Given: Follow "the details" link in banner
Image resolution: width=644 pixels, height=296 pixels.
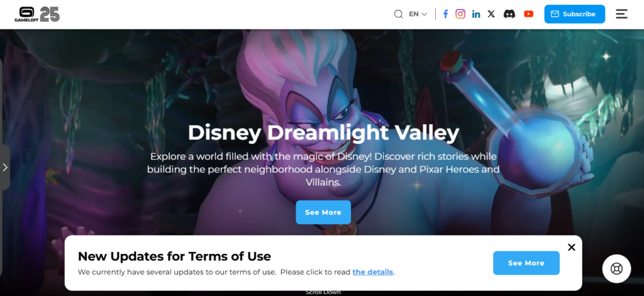Looking at the screenshot, I should pyautogui.click(x=372, y=271).
